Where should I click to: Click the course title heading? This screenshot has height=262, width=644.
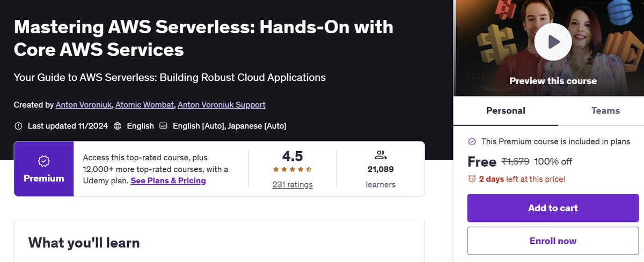203,38
